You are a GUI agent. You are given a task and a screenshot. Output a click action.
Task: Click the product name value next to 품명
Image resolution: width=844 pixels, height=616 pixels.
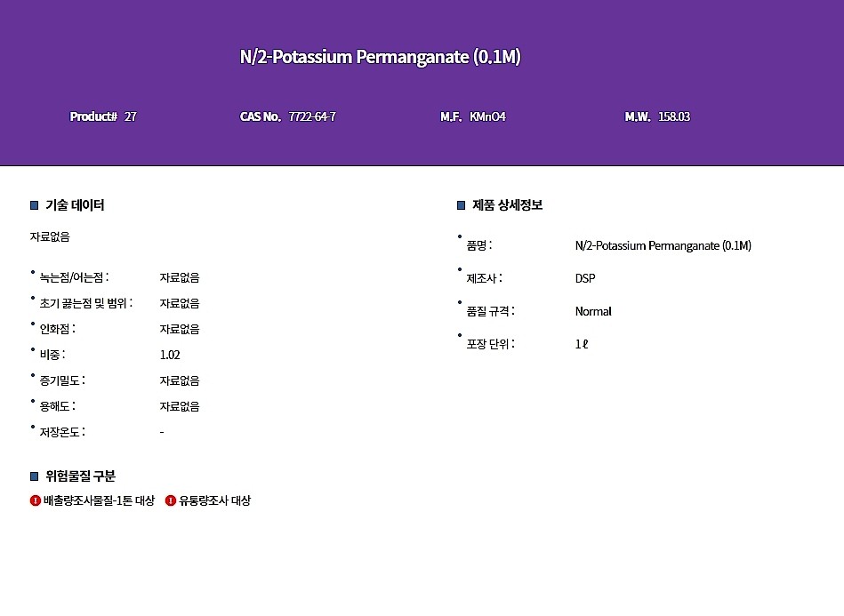click(663, 246)
